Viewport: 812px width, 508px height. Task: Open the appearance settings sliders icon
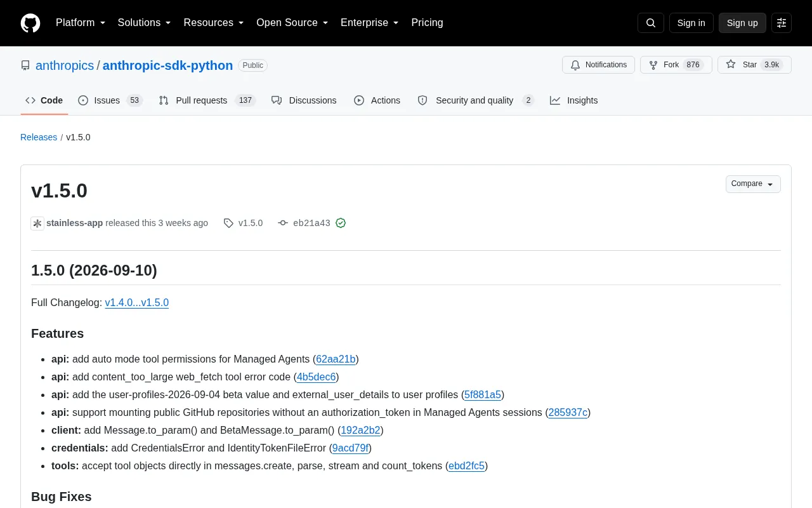click(x=782, y=23)
